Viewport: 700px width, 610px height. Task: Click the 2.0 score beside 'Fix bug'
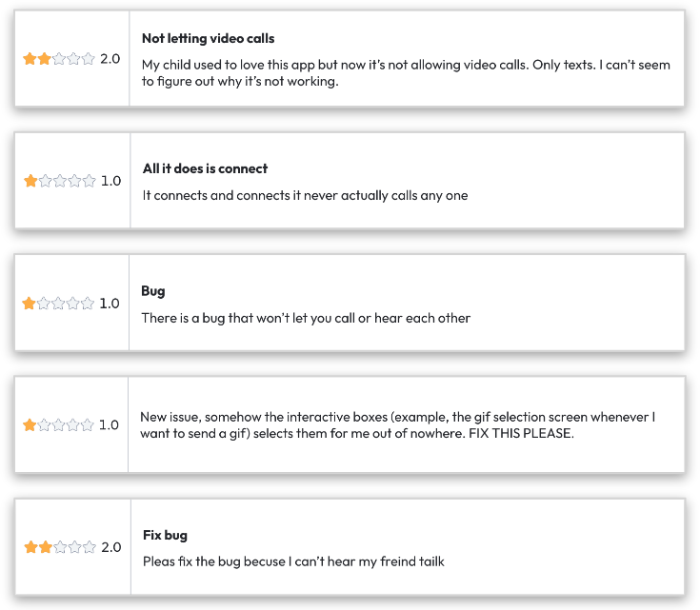pyautogui.click(x=111, y=547)
